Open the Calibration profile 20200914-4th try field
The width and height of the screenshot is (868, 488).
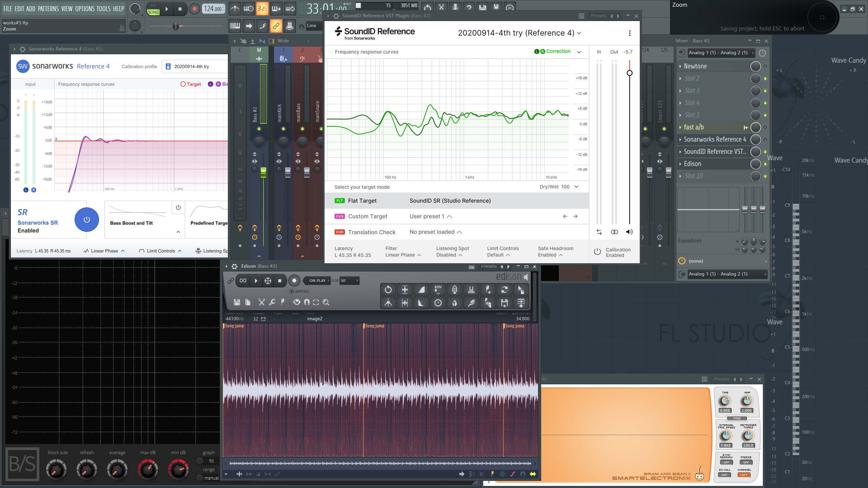pyautogui.click(x=195, y=66)
